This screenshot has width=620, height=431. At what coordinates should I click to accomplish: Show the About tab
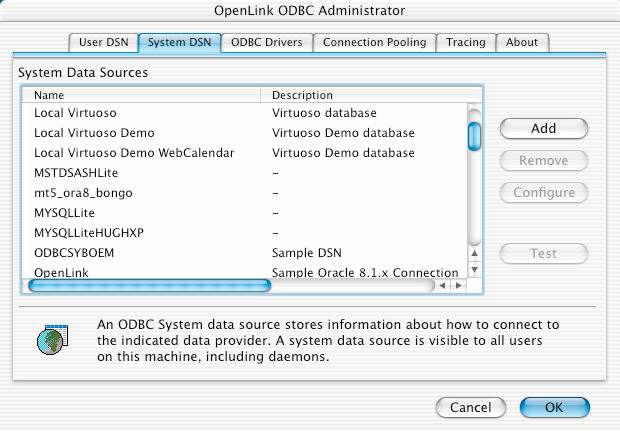click(x=522, y=42)
